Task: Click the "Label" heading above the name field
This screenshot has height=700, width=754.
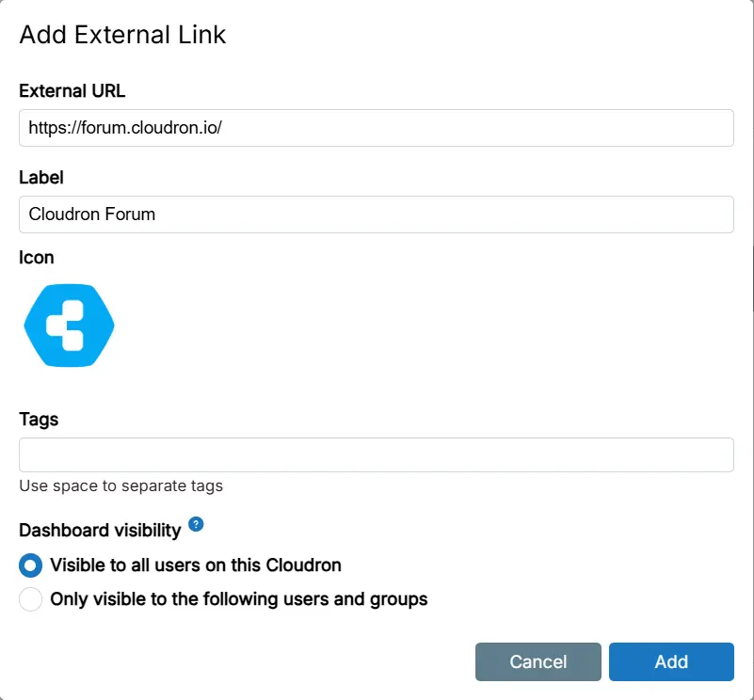Action: [x=41, y=177]
